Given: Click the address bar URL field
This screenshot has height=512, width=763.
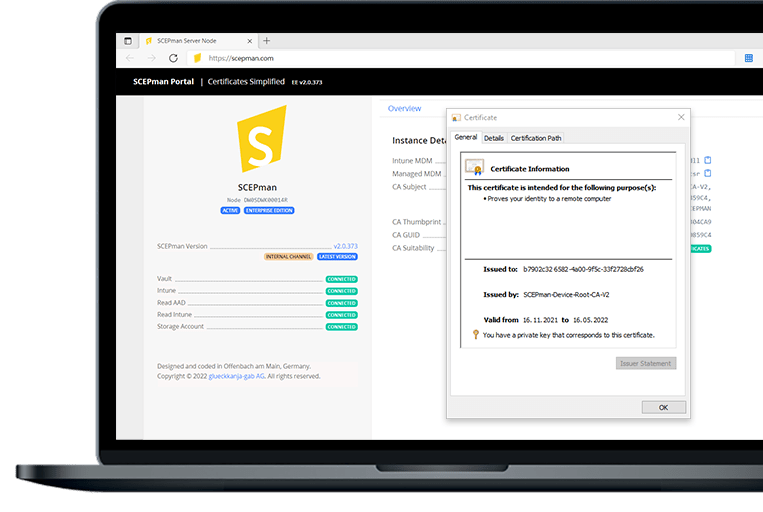Looking at the screenshot, I should 461,58.
